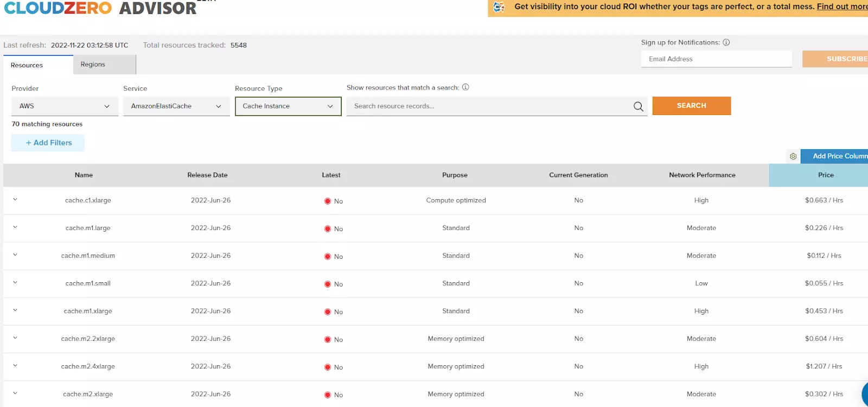This screenshot has height=407, width=868.
Task: Click the $0.663 / Hrs price cell
Action: 824,200
